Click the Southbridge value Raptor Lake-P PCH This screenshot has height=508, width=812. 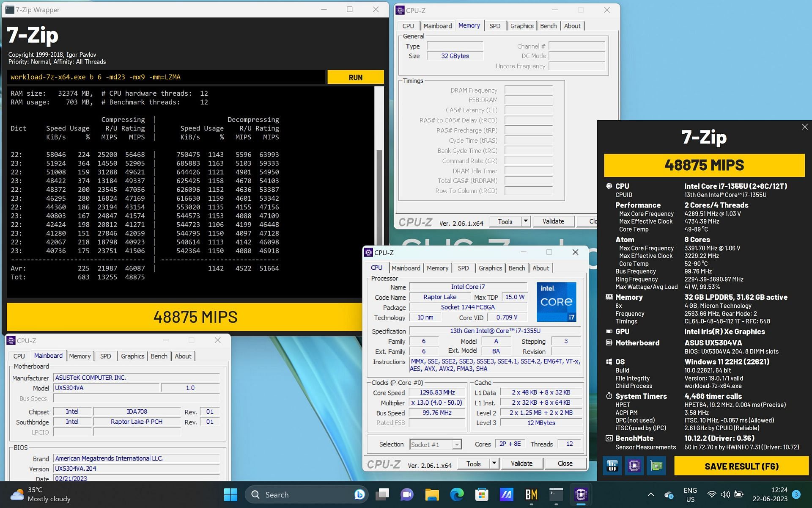(137, 422)
